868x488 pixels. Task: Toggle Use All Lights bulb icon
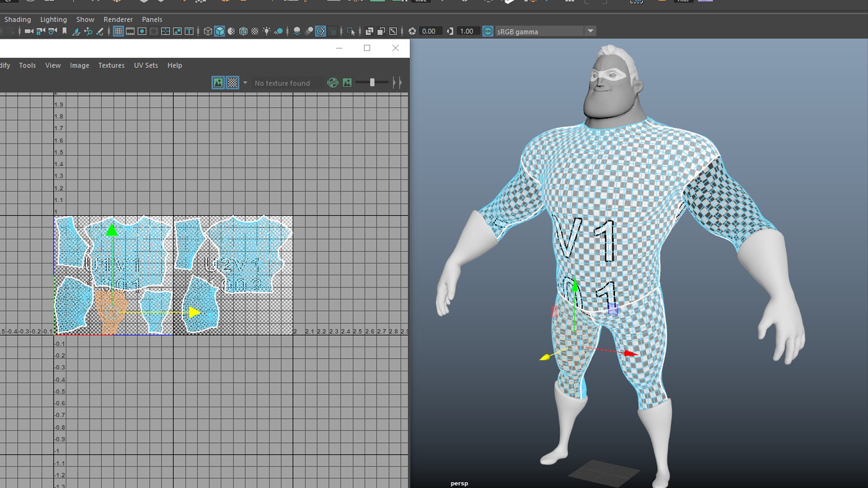(x=267, y=31)
